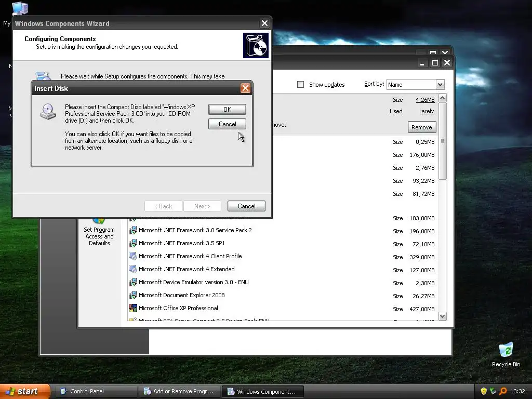Click the 196,00MB size value
The width and height of the screenshot is (532, 399).
422,231
